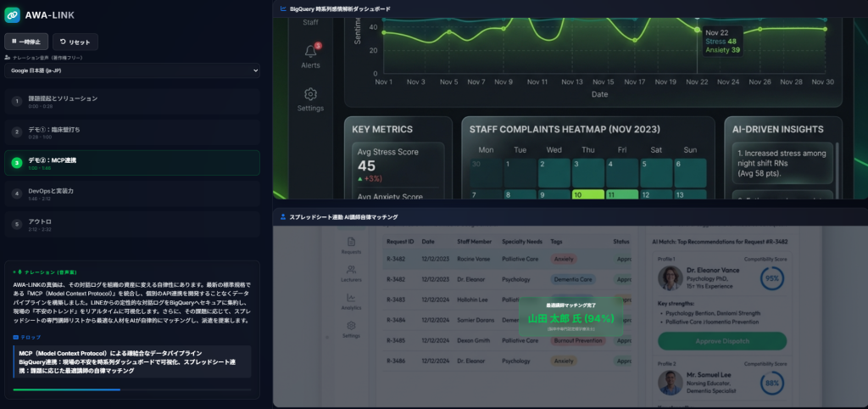Select step 2 デモ①:臨床壁打ち
This screenshot has width=868, height=409.
132,132
